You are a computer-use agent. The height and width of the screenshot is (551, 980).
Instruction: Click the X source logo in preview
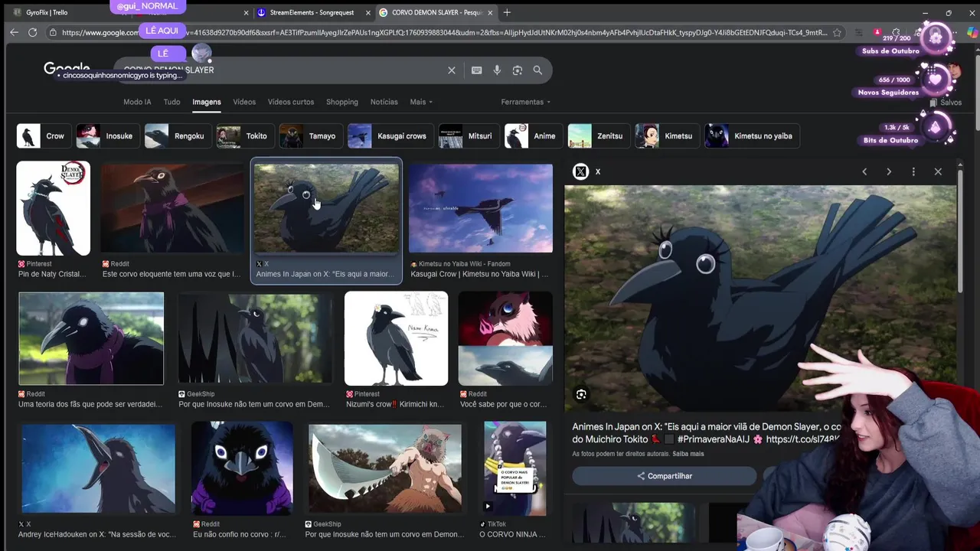click(580, 171)
